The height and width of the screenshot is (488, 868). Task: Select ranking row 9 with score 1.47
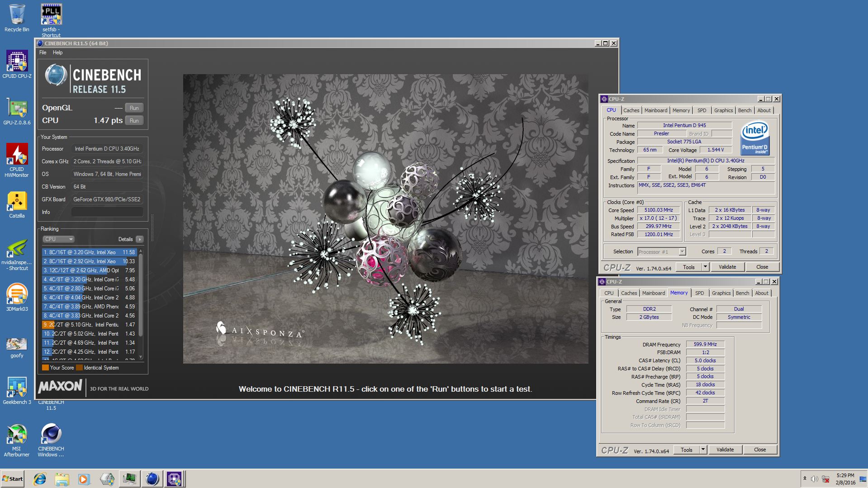pyautogui.click(x=89, y=325)
